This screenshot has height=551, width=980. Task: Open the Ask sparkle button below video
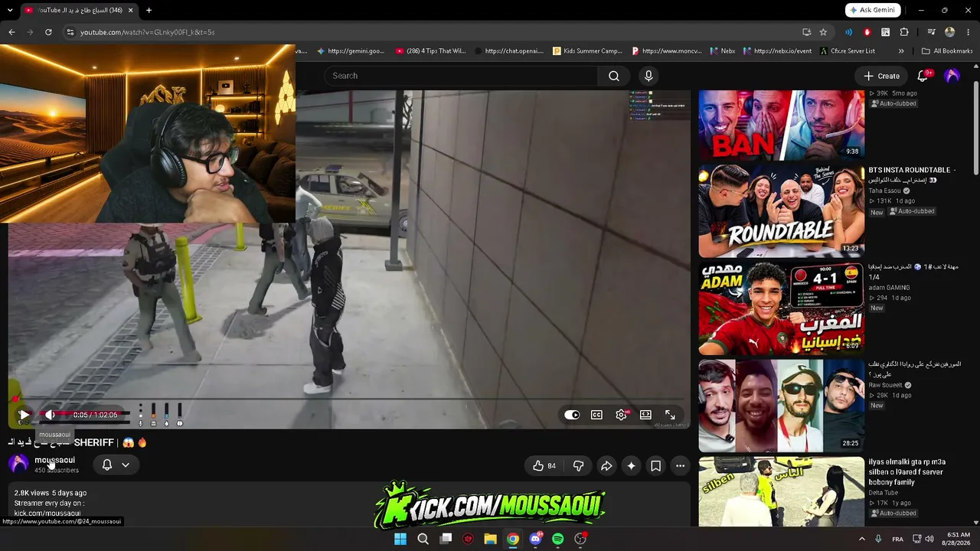tap(631, 465)
